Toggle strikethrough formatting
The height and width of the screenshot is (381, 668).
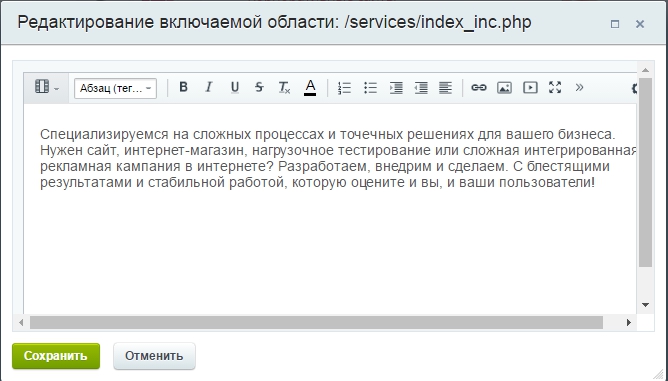click(259, 87)
